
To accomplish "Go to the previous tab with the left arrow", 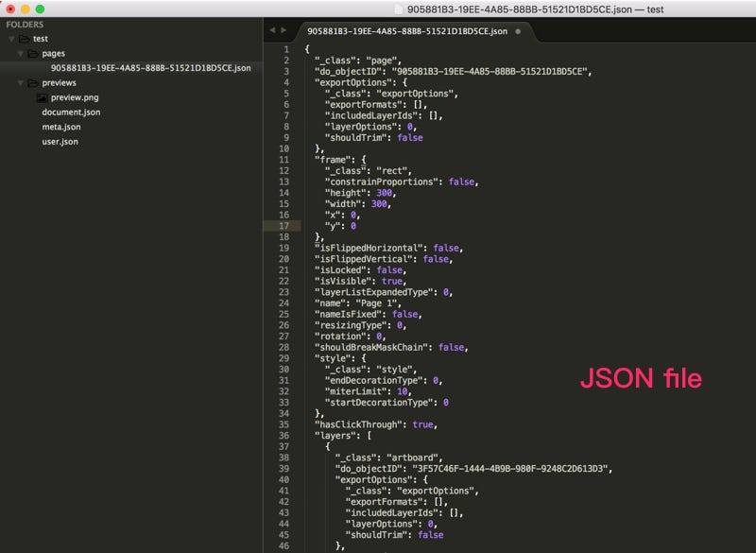I will [x=272, y=30].
